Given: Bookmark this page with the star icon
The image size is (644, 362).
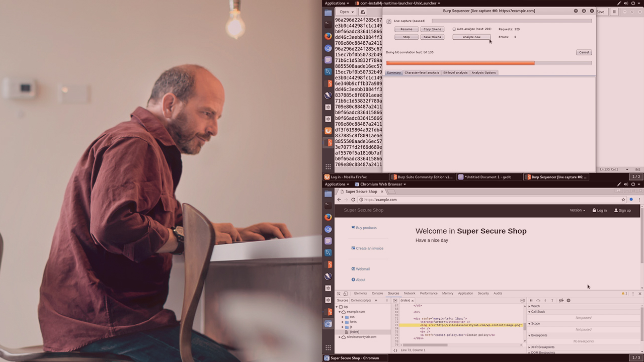Looking at the screenshot, I should pos(623,200).
